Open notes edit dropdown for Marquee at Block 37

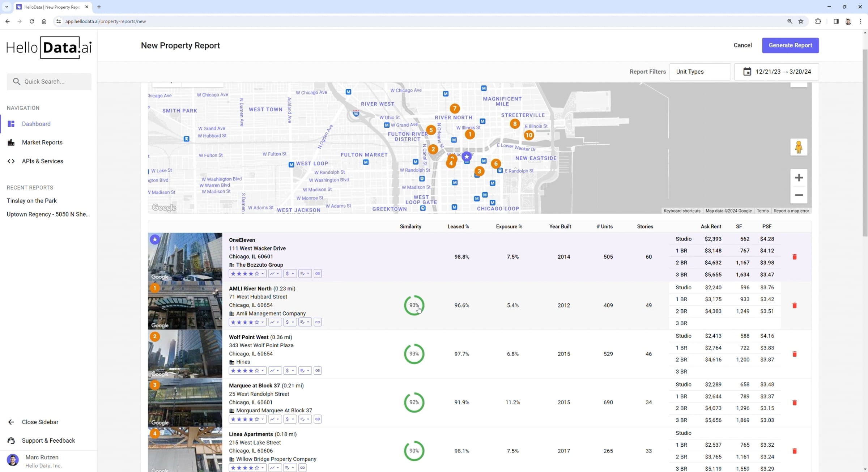305,419
